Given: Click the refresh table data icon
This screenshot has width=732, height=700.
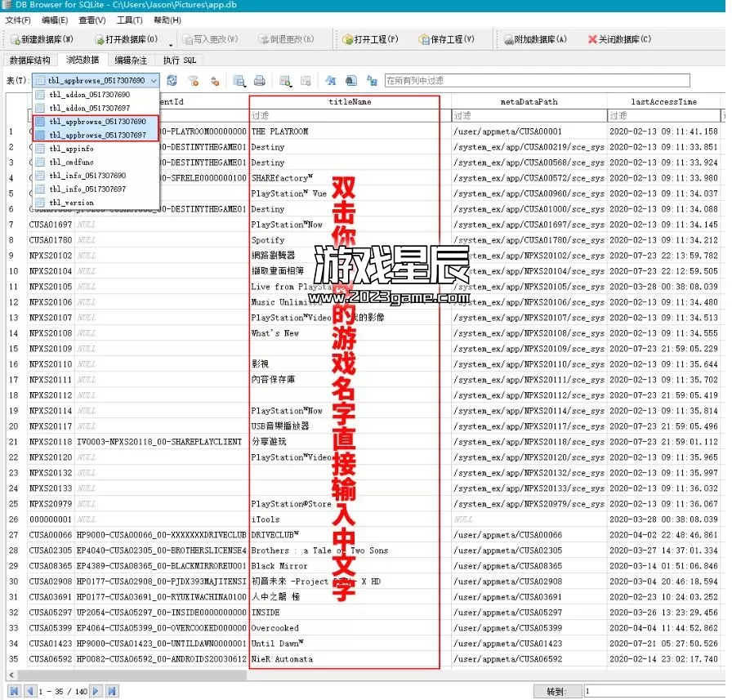Looking at the screenshot, I should pyautogui.click(x=172, y=80).
